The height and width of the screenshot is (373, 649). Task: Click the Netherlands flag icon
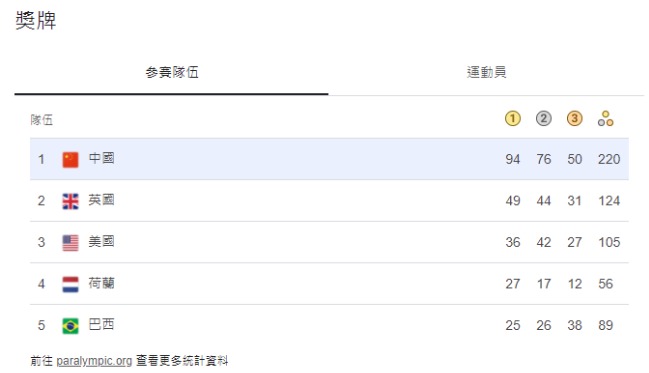[70, 284]
